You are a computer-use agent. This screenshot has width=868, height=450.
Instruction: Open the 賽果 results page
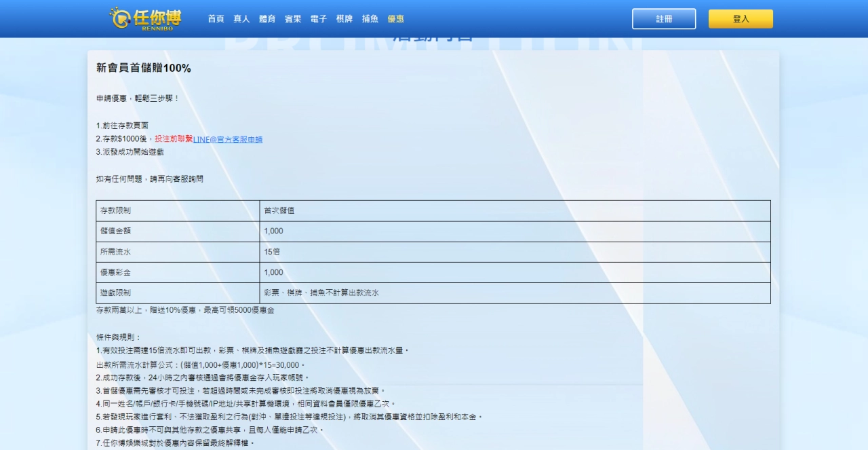coord(292,19)
